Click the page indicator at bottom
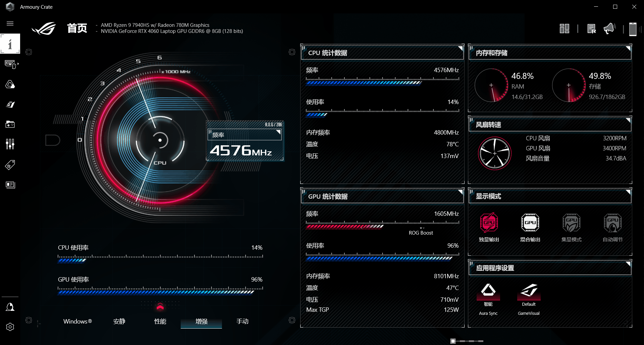 click(467, 341)
